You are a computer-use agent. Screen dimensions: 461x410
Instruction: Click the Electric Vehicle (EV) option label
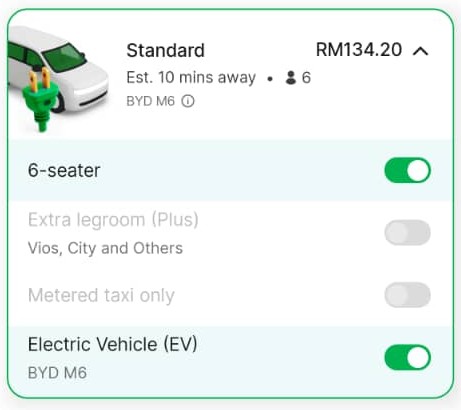pos(113,344)
